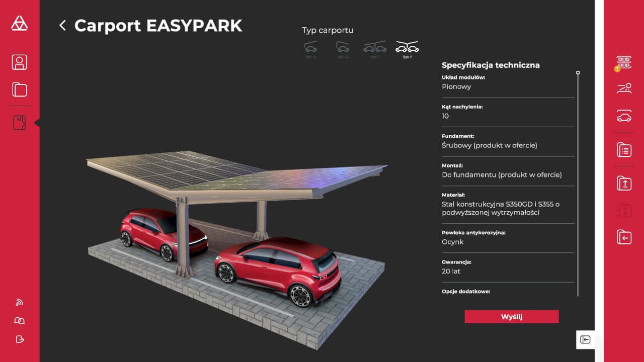Choose the first single-car carport type
Viewport: 644px width, 362px height.
[x=310, y=49]
